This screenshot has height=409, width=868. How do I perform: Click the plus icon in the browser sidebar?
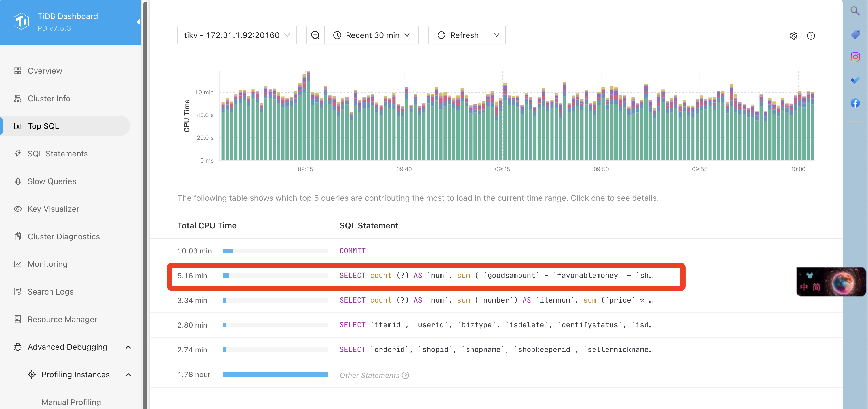pos(855,140)
